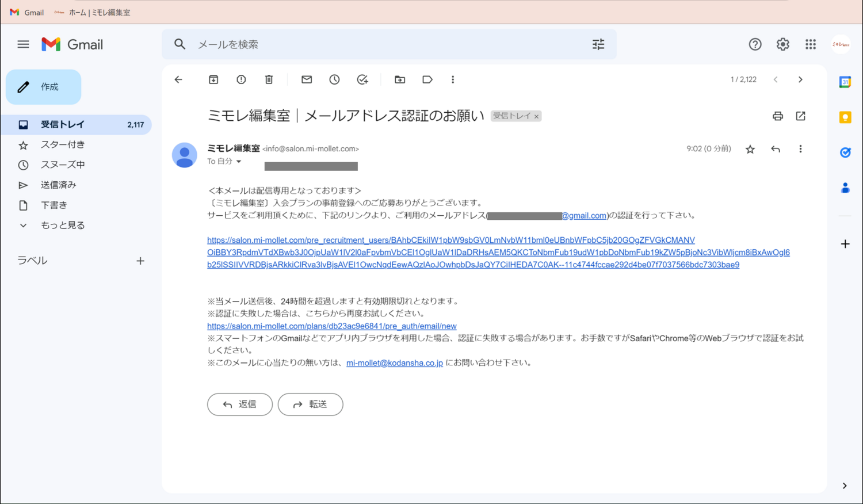Viewport: 863px width, 504px height.
Task: Report this email as spam
Action: pos(241,79)
